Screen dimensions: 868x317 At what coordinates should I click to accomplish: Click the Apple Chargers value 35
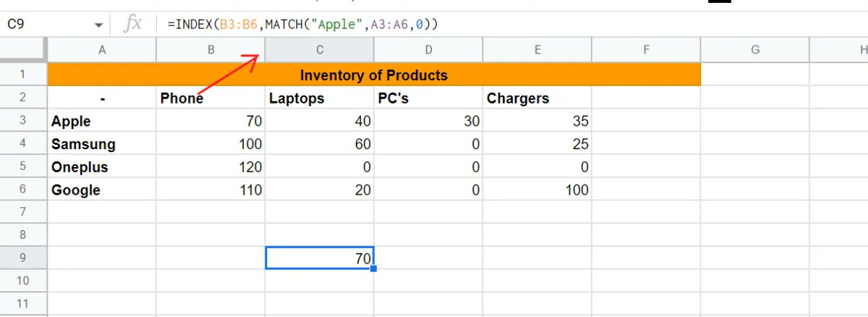(x=537, y=121)
